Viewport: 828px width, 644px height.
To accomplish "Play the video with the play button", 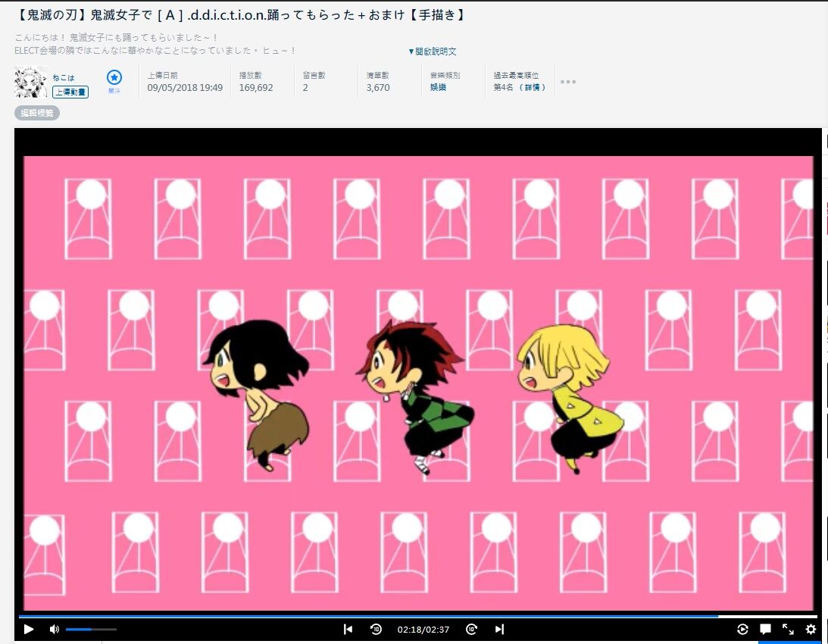I will (x=29, y=629).
